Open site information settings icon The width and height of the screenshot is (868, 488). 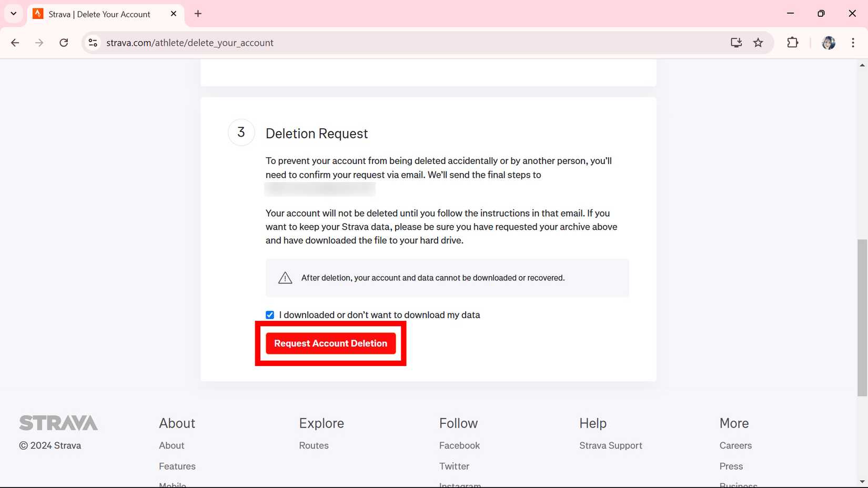coord(93,43)
